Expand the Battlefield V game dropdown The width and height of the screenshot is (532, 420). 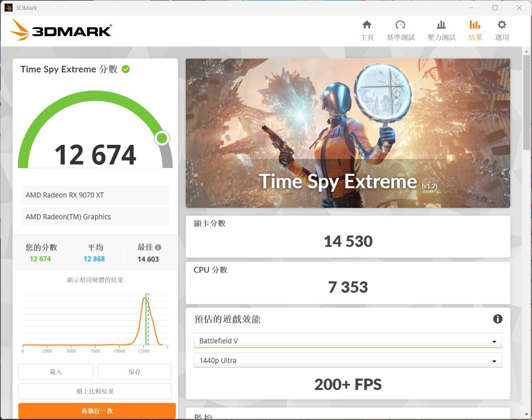pos(348,340)
